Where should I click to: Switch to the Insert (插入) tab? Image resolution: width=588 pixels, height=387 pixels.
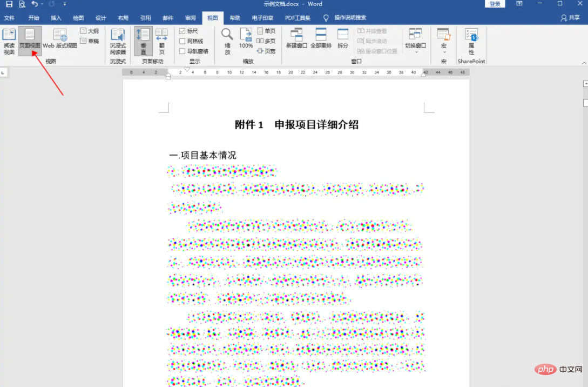click(56, 18)
